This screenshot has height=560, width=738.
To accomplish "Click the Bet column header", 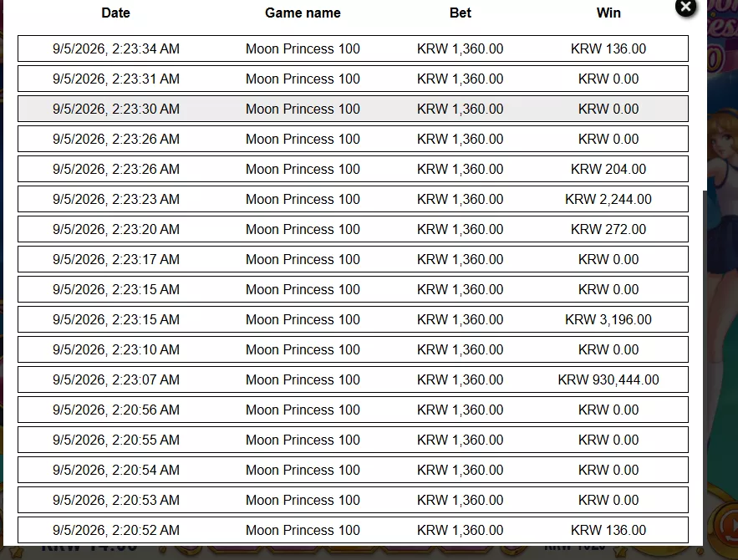I will [x=461, y=13].
